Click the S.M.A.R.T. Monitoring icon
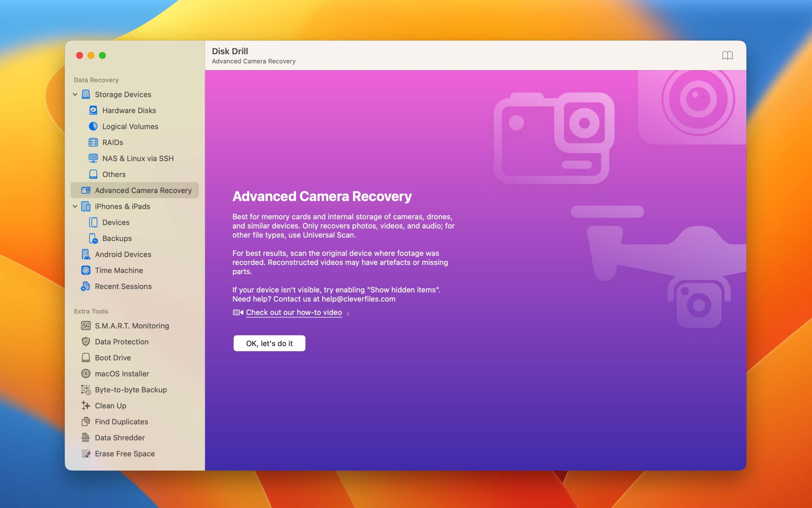Image resolution: width=812 pixels, height=508 pixels. (86, 325)
